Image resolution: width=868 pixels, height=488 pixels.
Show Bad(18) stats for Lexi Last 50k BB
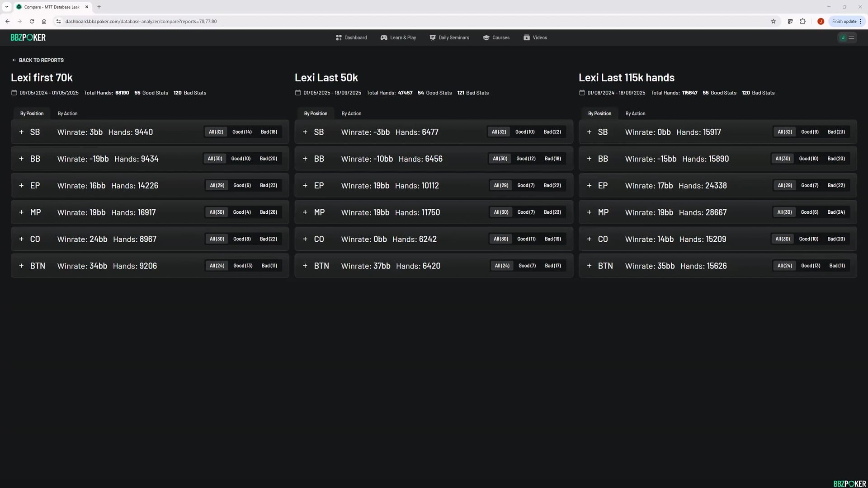point(552,159)
